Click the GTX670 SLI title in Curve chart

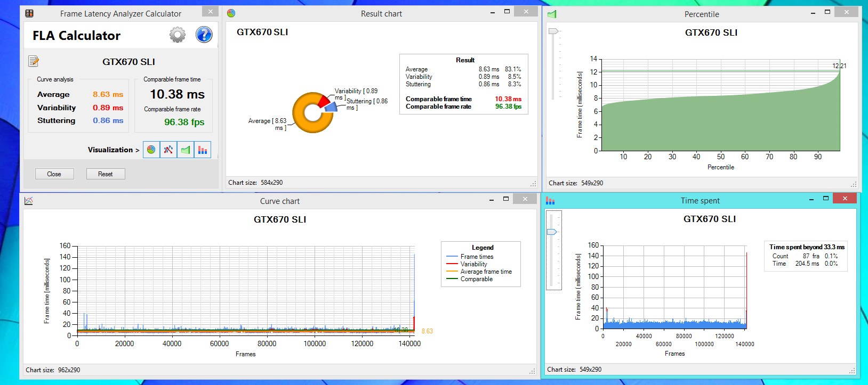click(280, 219)
